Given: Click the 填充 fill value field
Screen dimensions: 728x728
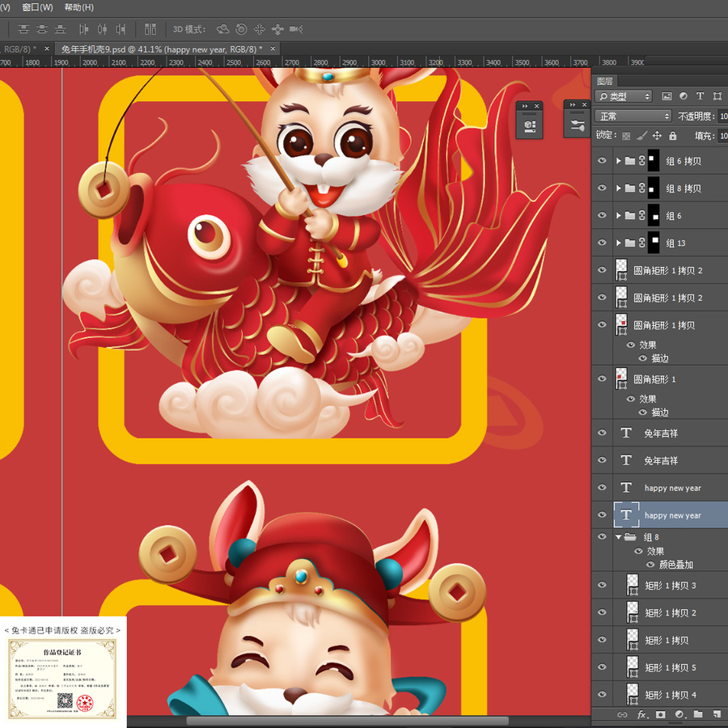Looking at the screenshot, I should coord(723,136).
